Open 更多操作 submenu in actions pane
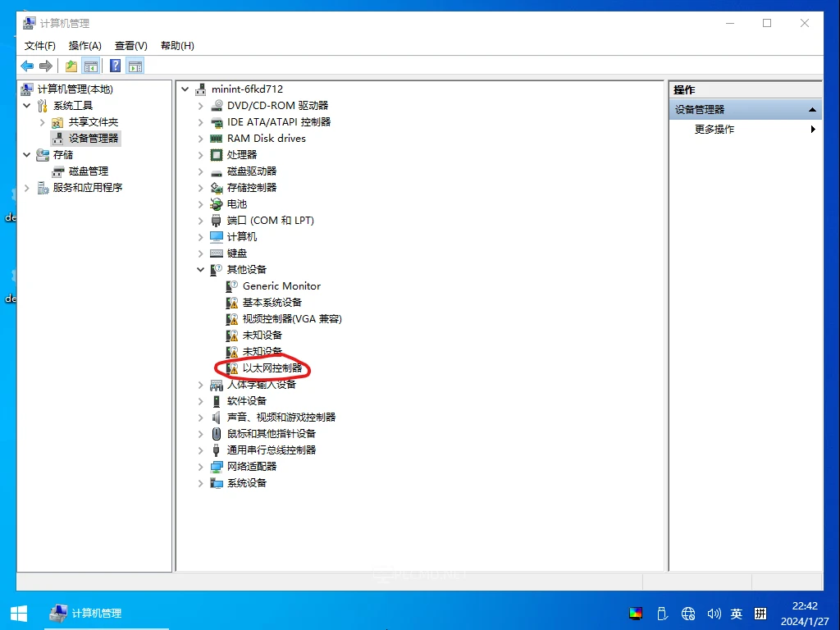The width and height of the screenshot is (840, 630). (746, 129)
